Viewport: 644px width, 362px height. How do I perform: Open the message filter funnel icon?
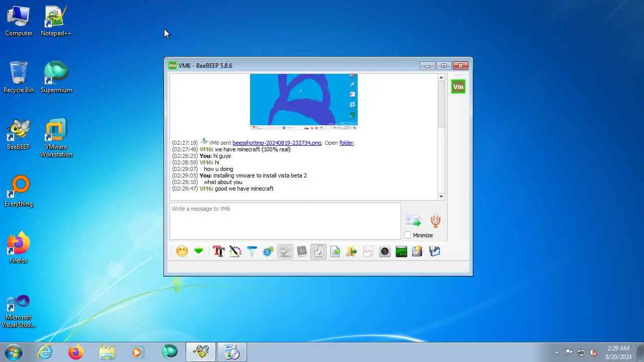pyautogui.click(x=252, y=251)
